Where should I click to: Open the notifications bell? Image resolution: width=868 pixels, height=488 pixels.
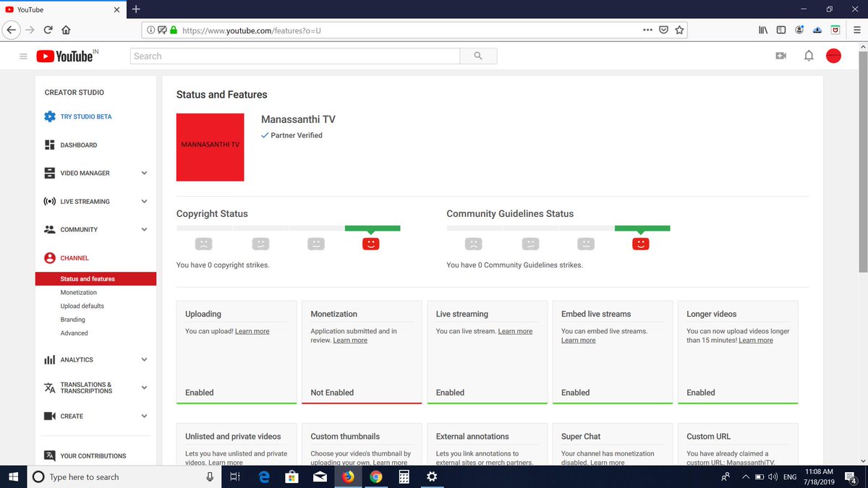click(x=809, y=56)
